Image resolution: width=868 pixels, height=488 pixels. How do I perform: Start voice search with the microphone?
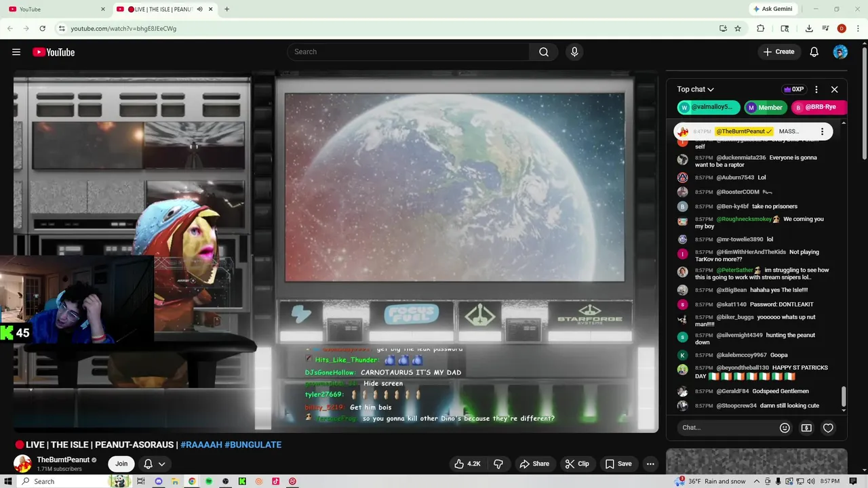[574, 52]
